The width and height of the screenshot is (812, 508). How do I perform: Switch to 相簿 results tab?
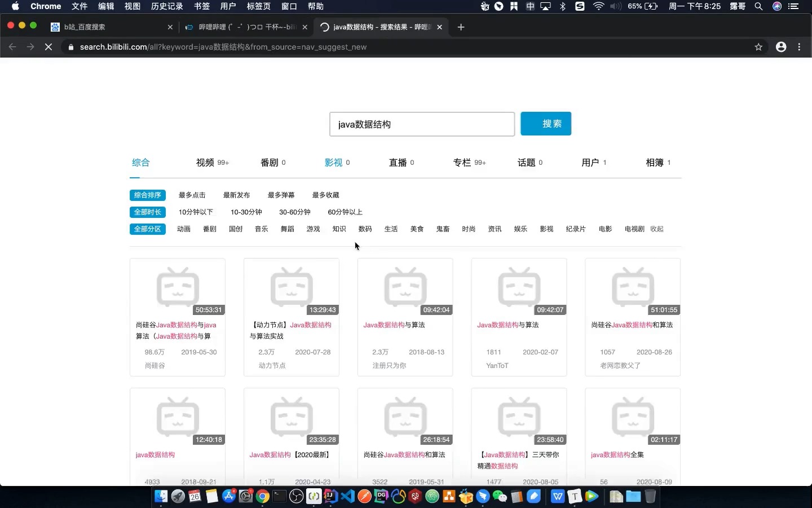click(658, 163)
